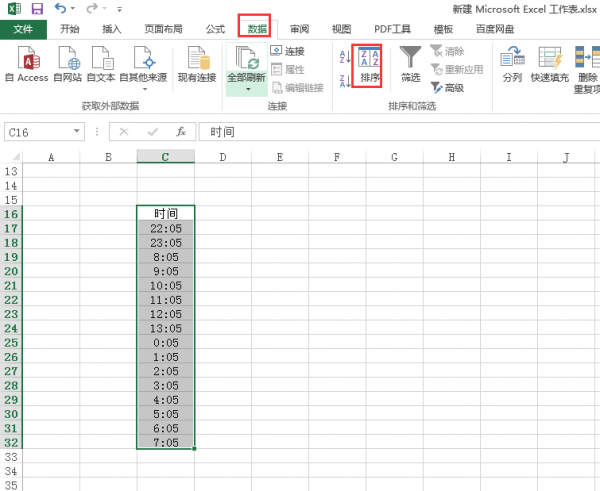Image resolution: width=600 pixels, height=491 pixels.
Task: Open the undo history dropdown arrow
Action: pos(73,8)
